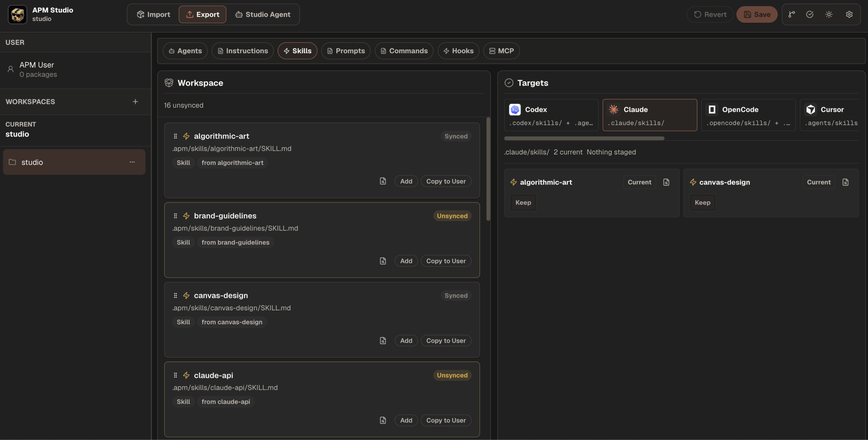Click the check-circle status icon in top bar
This screenshot has width=868, height=440.
click(810, 14)
